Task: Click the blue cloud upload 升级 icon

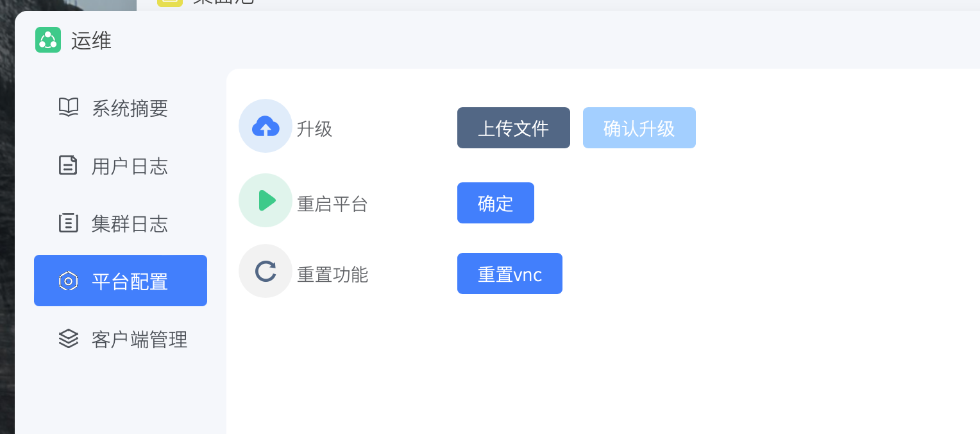Action: tap(266, 126)
